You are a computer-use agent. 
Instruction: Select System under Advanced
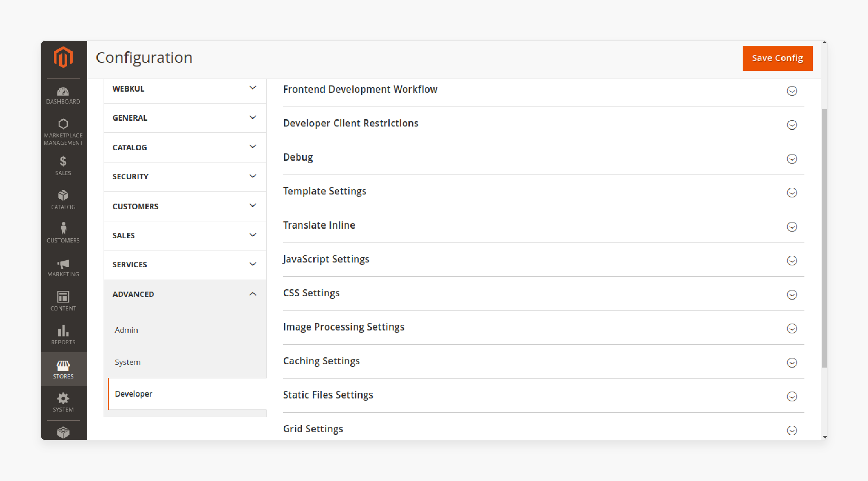[128, 362]
